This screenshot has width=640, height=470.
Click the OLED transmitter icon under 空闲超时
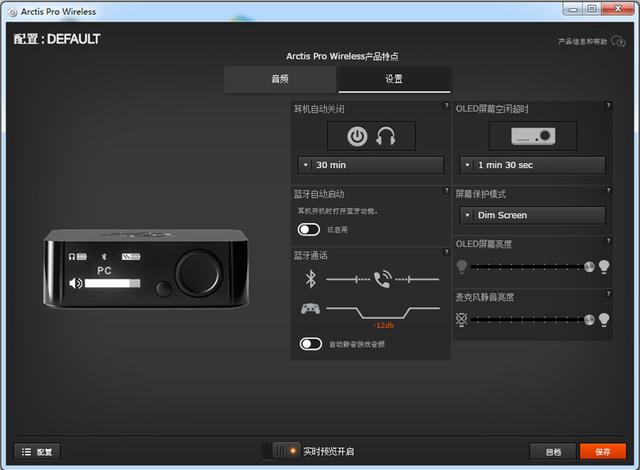tap(532, 136)
